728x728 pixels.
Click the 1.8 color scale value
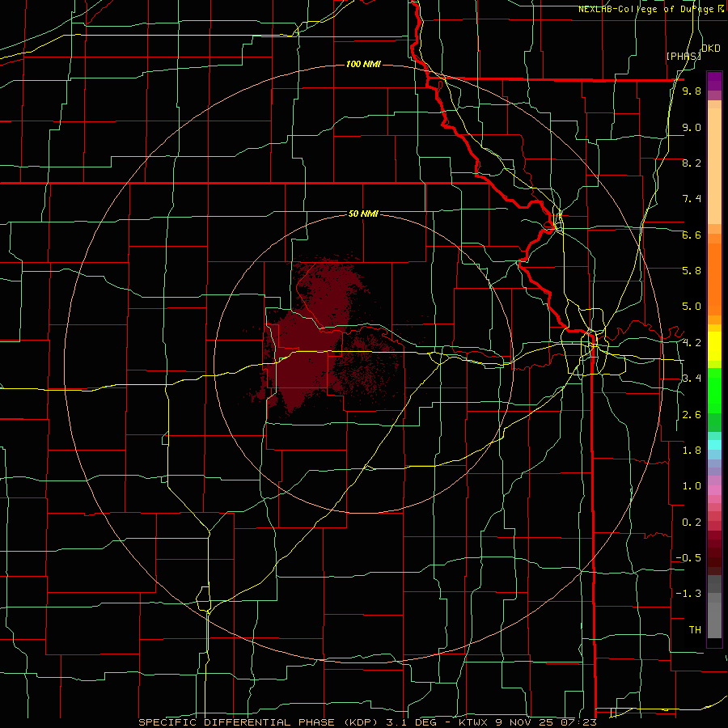click(692, 451)
